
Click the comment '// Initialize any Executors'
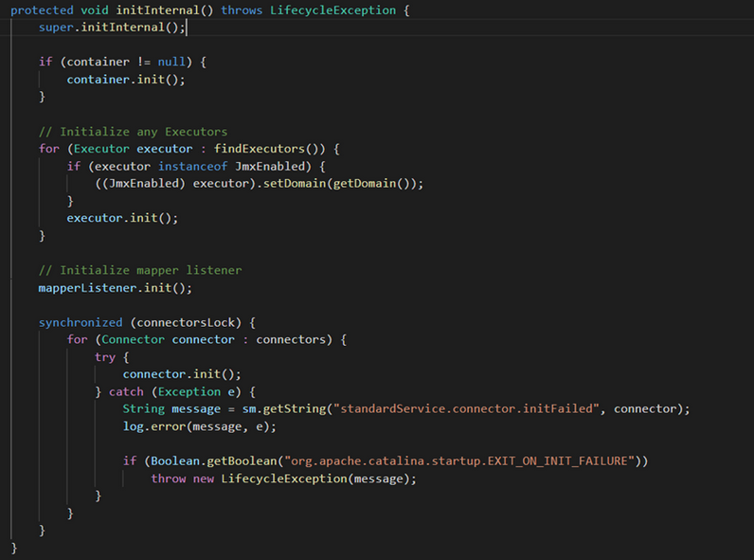tap(134, 132)
